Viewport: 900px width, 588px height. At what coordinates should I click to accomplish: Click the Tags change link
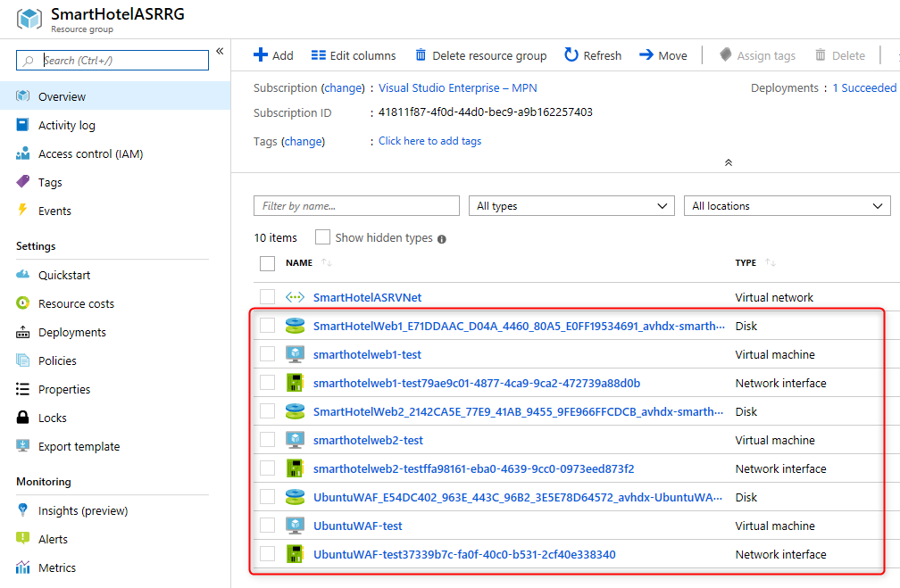(x=303, y=142)
